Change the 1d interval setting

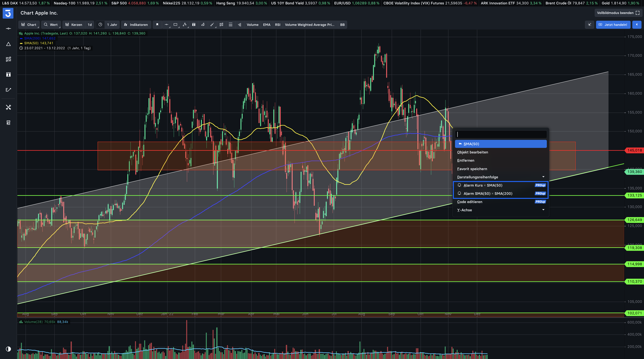tap(90, 25)
